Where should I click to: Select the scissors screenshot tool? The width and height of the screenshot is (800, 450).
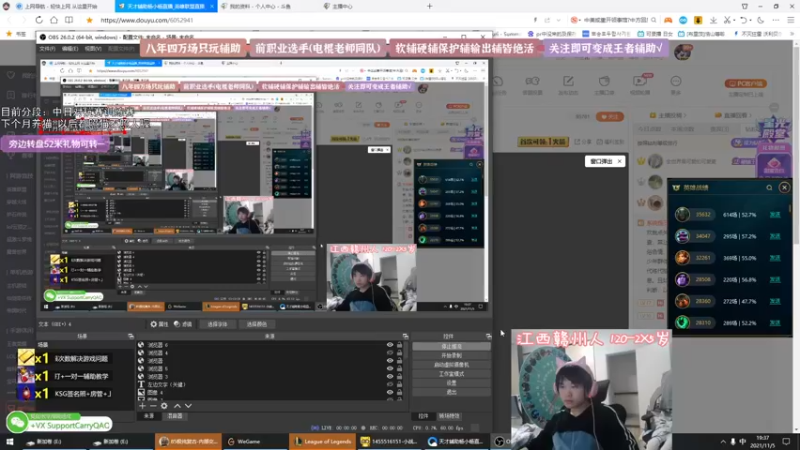coord(727,20)
